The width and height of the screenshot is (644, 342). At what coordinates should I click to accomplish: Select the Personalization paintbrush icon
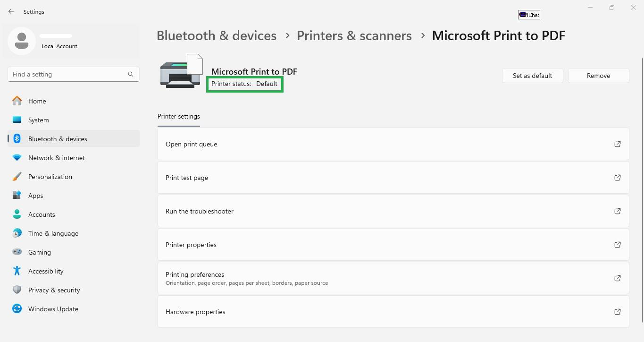[17, 177]
